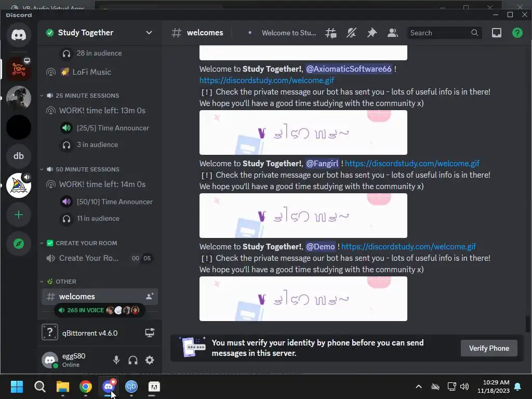Open @Demo mention
The image size is (532, 399).
tap(320, 247)
